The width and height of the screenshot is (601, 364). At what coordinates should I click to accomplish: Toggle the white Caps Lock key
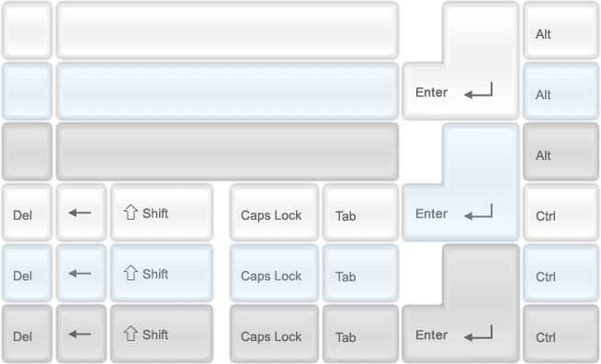click(x=274, y=212)
